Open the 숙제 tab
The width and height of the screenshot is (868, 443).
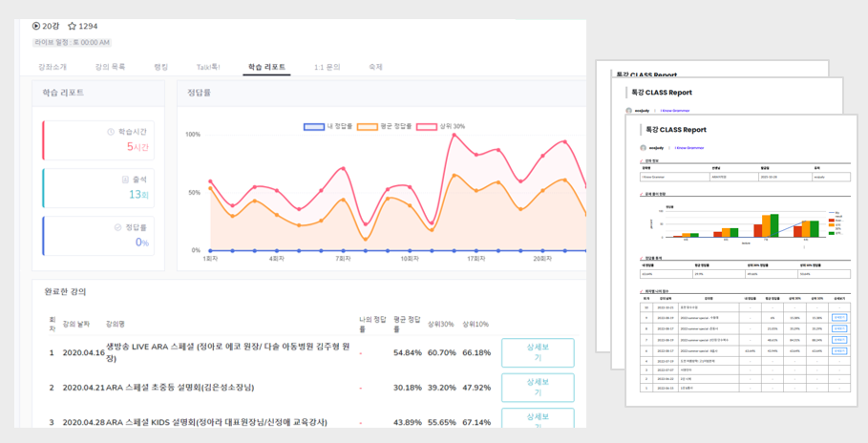375,67
